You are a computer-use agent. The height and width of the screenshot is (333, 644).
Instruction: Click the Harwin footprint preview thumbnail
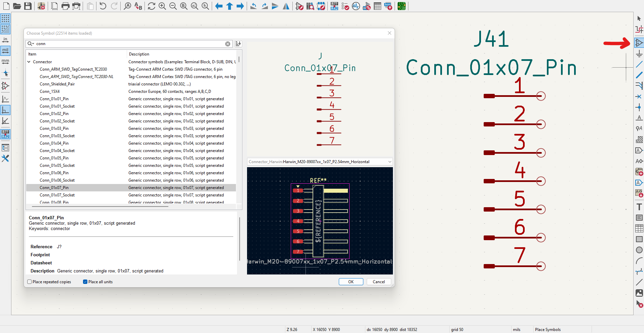coord(320,221)
